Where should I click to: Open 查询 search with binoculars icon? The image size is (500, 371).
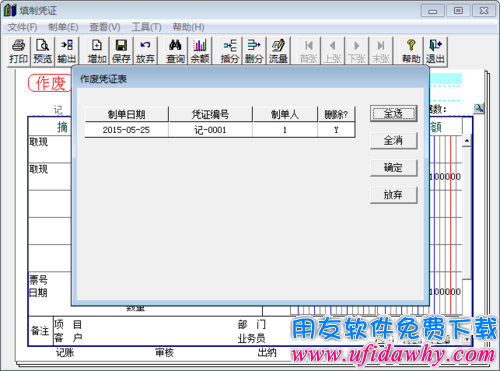(x=175, y=51)
